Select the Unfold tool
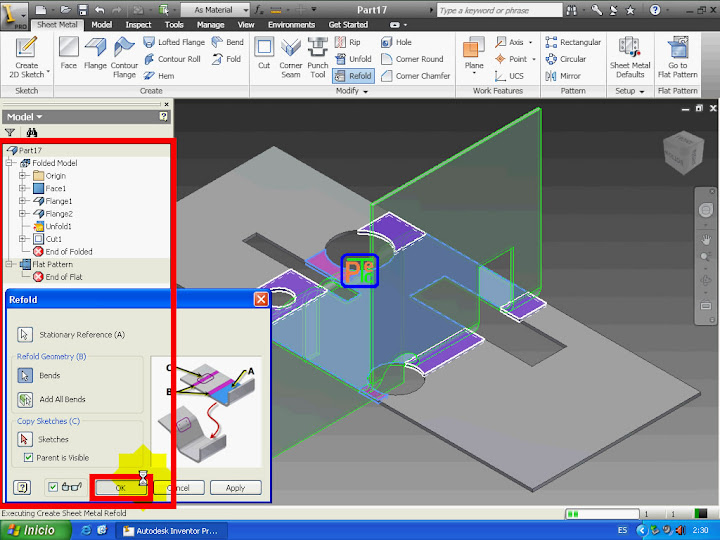720x540 pixels. 353,59
